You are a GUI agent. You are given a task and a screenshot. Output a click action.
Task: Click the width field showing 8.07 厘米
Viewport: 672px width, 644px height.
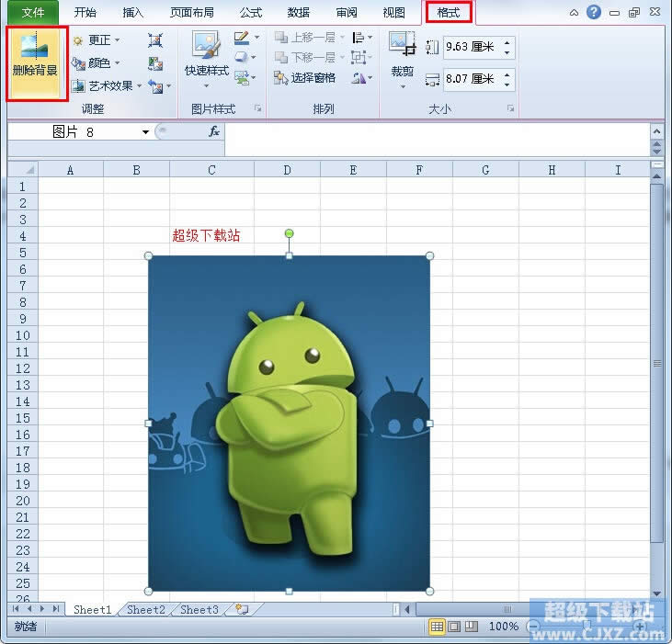(x=471, y=79)
